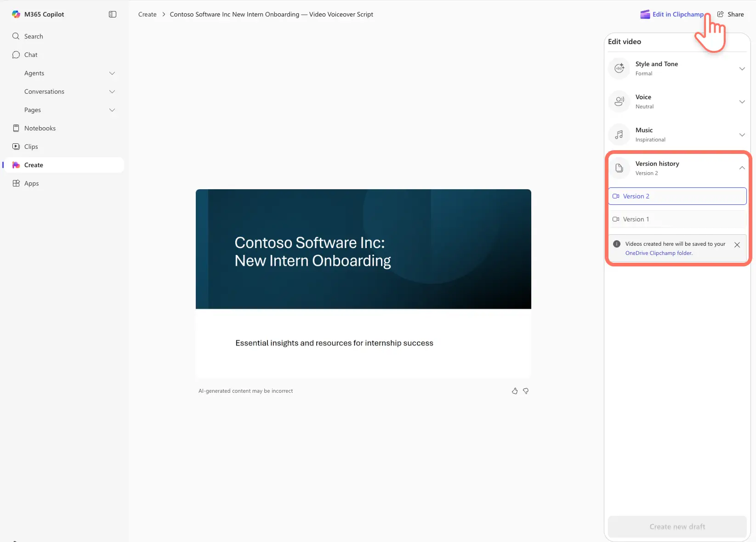Click the Essential insights subtitle text
The width and height of the screenshot is (756, 542).
tap(334, 343)
